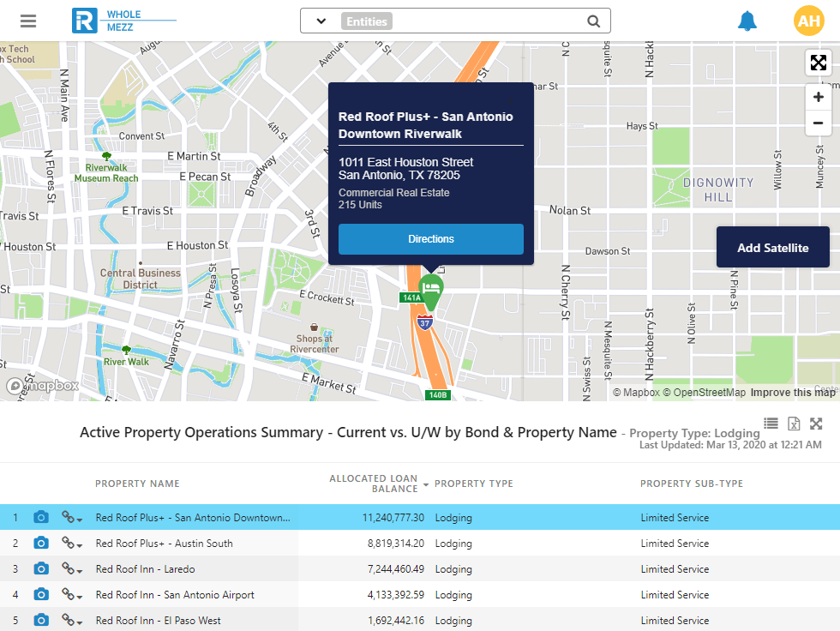Open the AH user profile avatar
The image size is (840, 631).
[x=809, y=21]
